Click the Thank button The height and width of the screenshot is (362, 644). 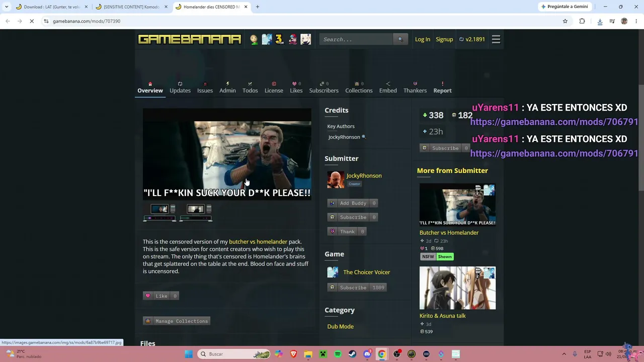coord(347,232)
